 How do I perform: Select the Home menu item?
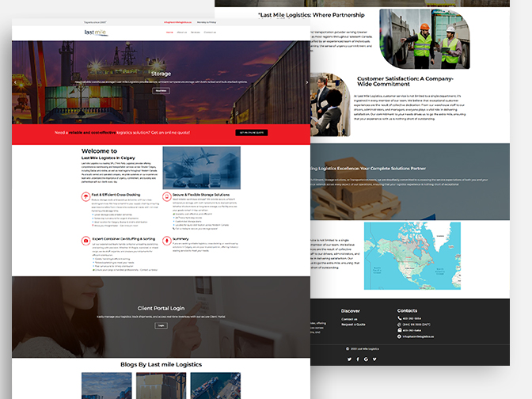click(x=169, y=32)
